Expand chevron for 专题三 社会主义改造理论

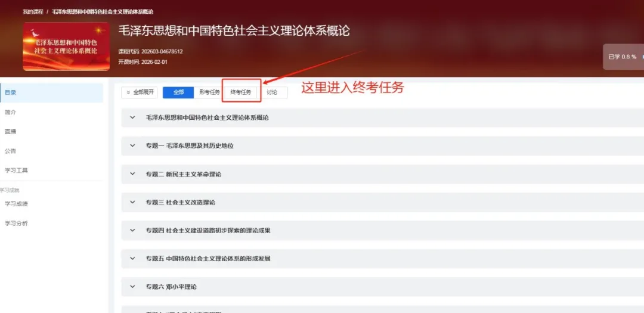tap(132, 202)
